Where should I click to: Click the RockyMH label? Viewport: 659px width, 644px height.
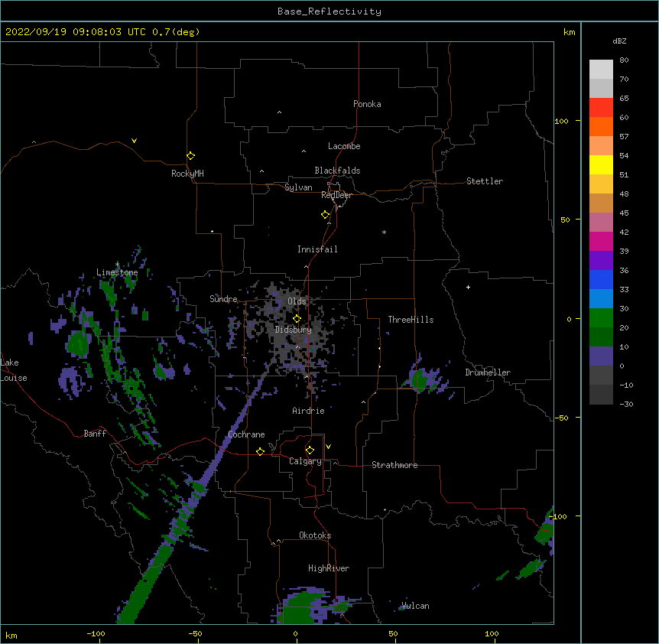pos(187,174)
